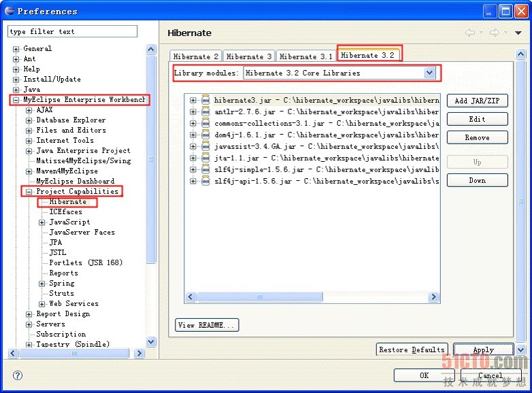Click the commons-collections-3.1.jar file icon

pos(205,123)
